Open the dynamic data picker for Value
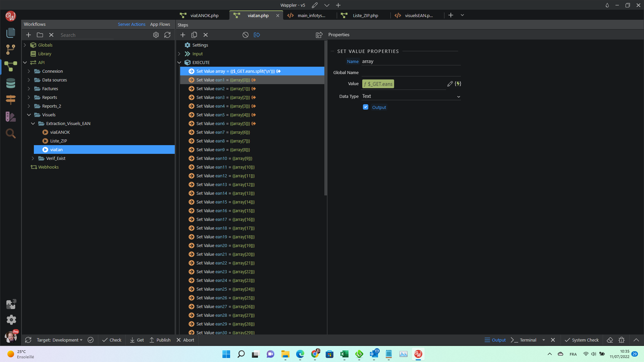The height and width of the screenshot is (362, 644). 458,84
